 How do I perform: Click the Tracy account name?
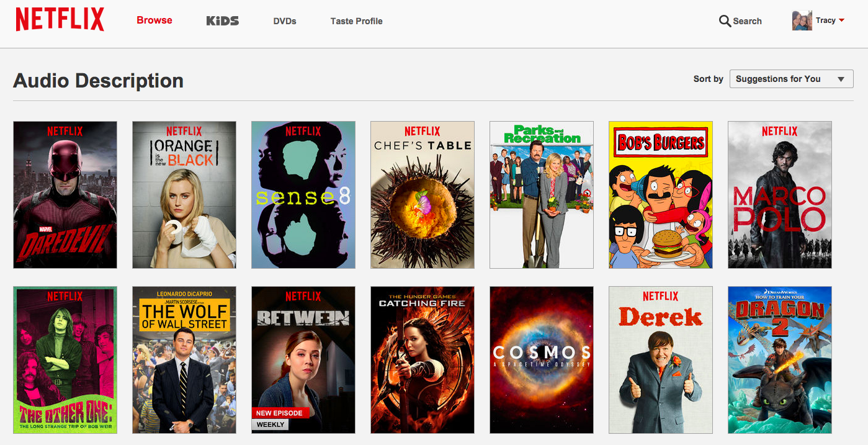coord(825,20)
